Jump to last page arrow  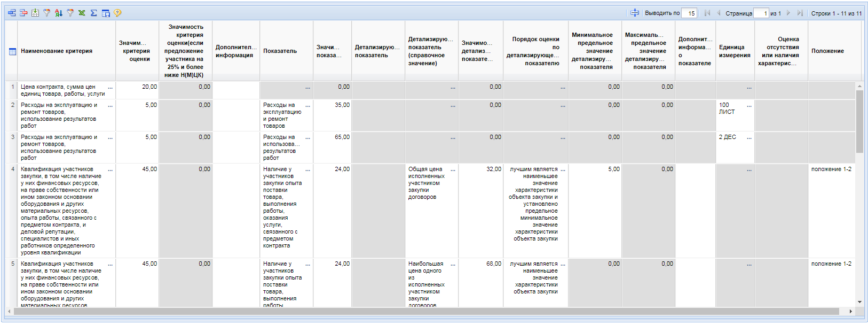point(800,13)
